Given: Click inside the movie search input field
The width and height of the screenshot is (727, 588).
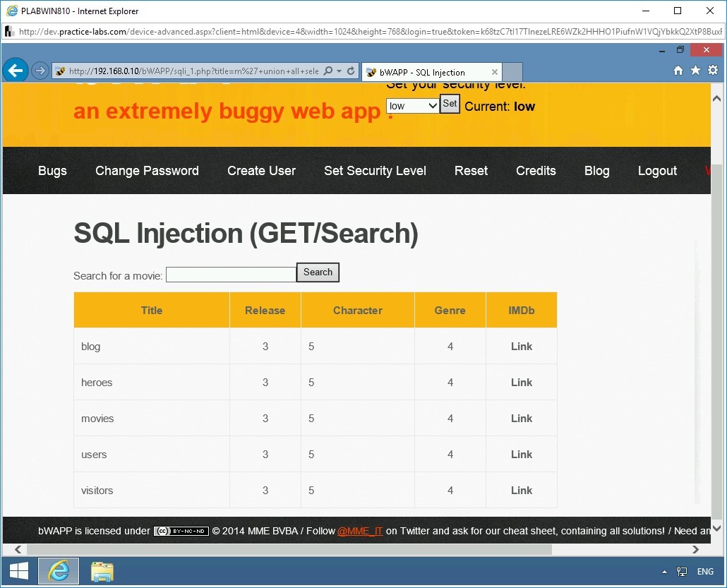Looking at the screenshot, I should (230, 275).
